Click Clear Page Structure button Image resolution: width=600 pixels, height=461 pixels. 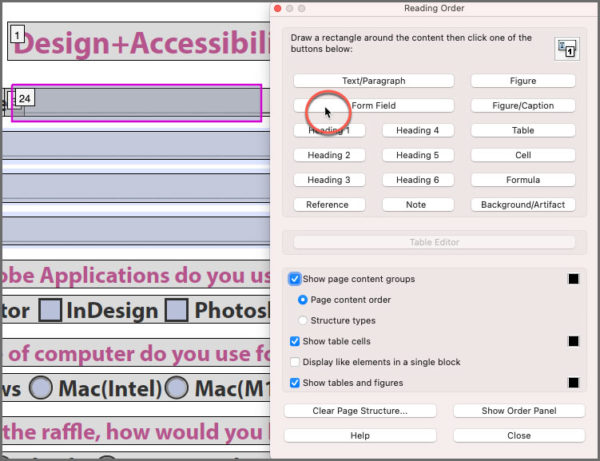click(360, 411)
